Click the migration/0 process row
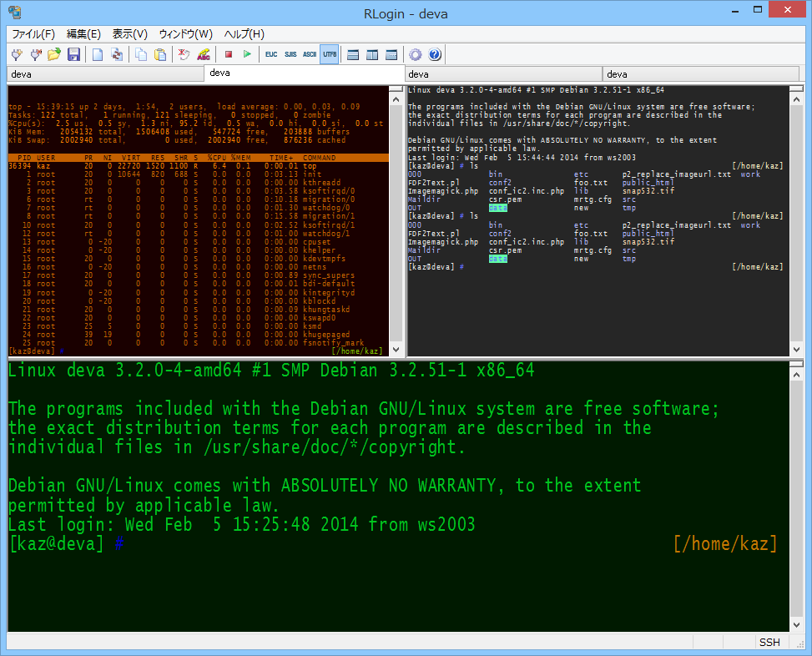The width and height of the screenshot is (812, 656). click(199, 199)
